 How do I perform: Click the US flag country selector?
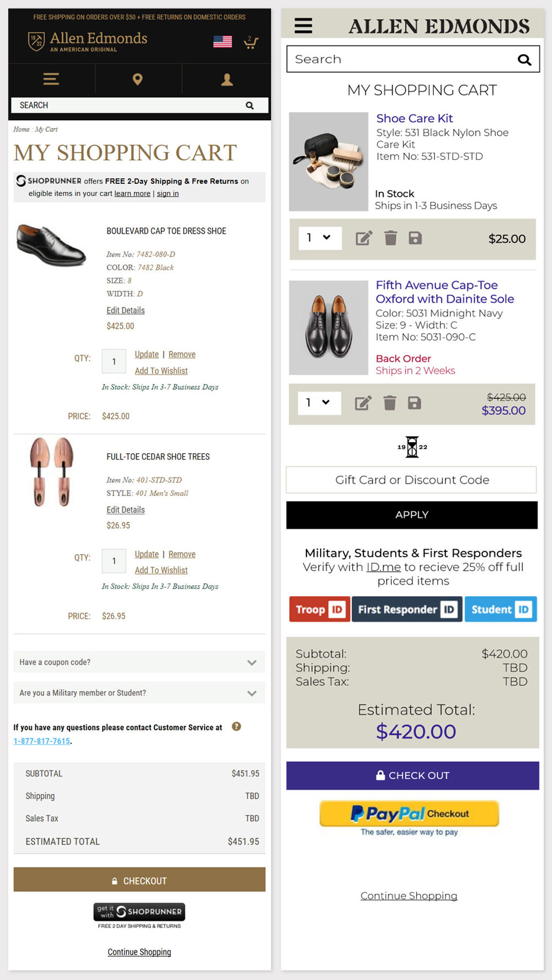[x=222, y=40]
